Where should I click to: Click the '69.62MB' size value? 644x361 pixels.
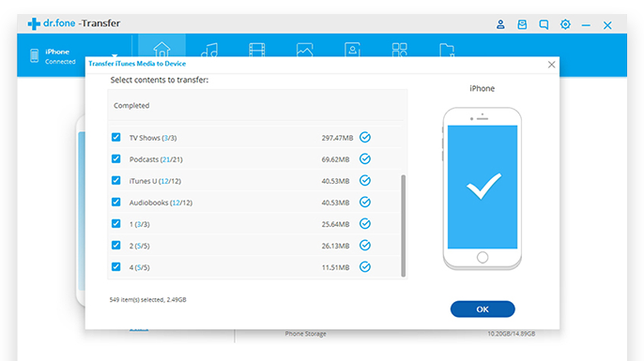point(335,159)
